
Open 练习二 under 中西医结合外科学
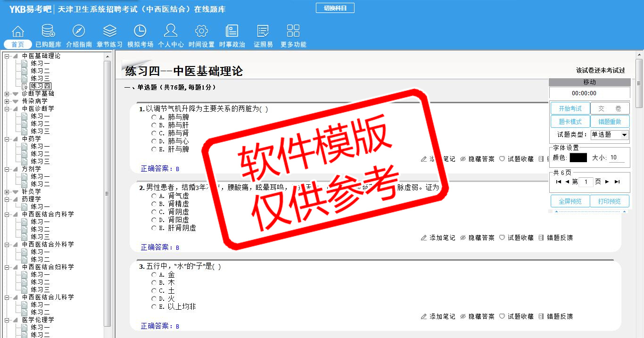[x=40, y=259]
